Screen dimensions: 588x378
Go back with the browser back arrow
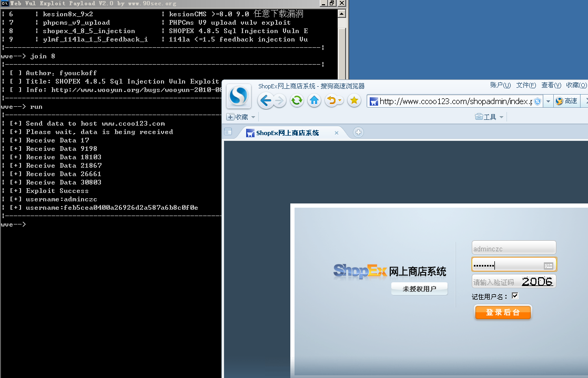[x=266, y=100]
